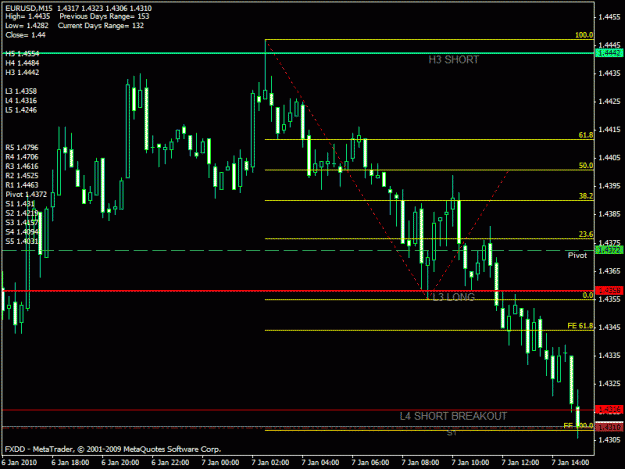625x469 pixels.
Task: Click the 'L4 SHORT BREAKOUT' annotation
Action: click(x=453, y=416)
